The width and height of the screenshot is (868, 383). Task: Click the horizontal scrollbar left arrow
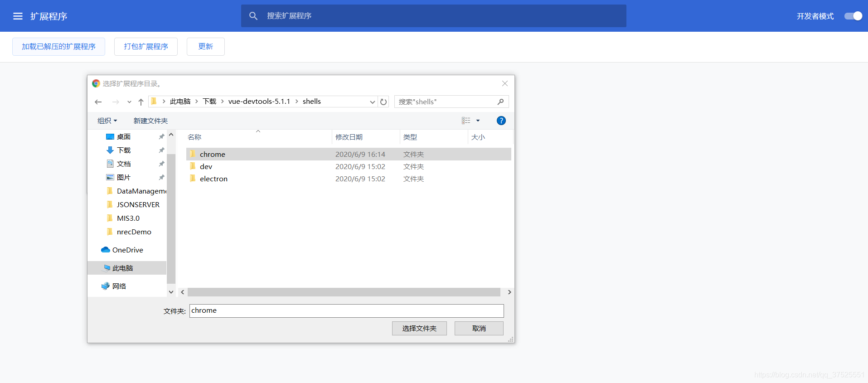pyautogui.click(x=182, y=292)
